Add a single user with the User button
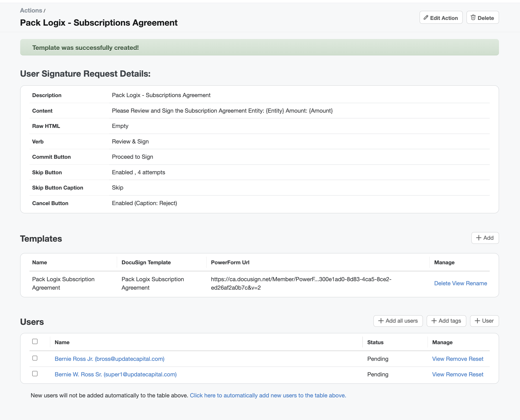Viewport: 520px width, 420px height. 484,321
